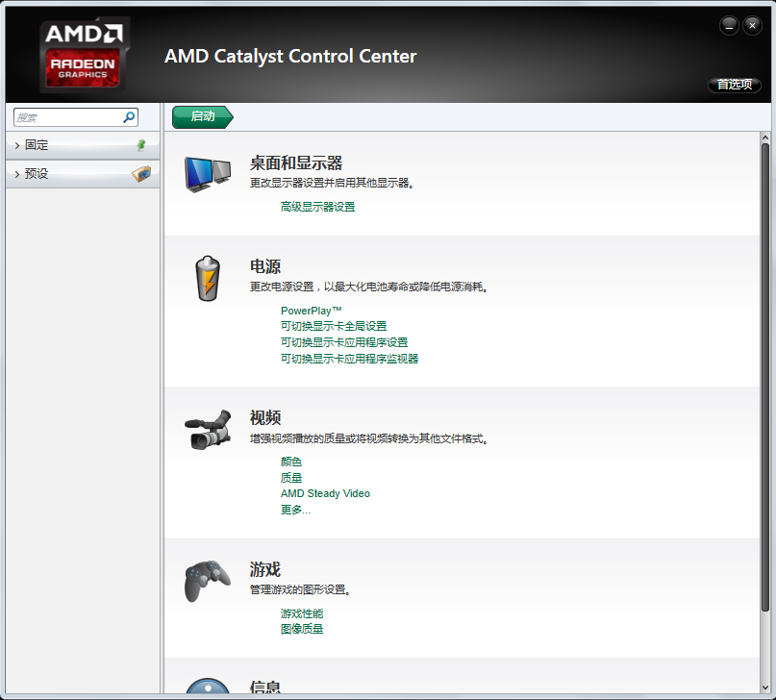The image size is (776, 700).
Task: Open the 图像质量 link
Action: (302, 629)
